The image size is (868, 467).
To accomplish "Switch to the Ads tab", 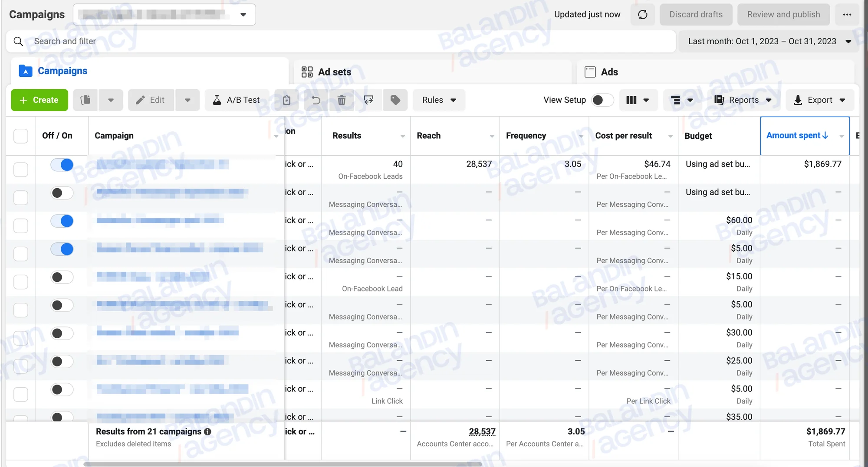I will pyautogui.click(x=716, y=72).
